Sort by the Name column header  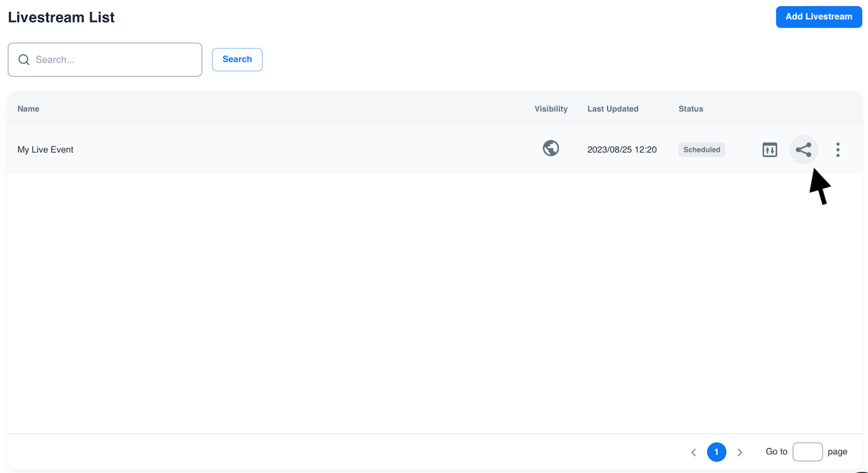(28, 109)
